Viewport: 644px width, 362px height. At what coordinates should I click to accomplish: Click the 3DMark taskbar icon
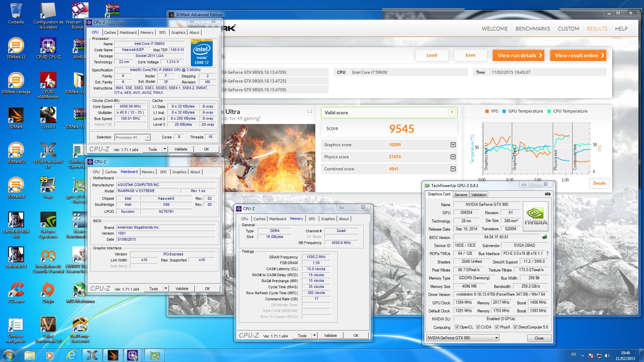(112, 355)
